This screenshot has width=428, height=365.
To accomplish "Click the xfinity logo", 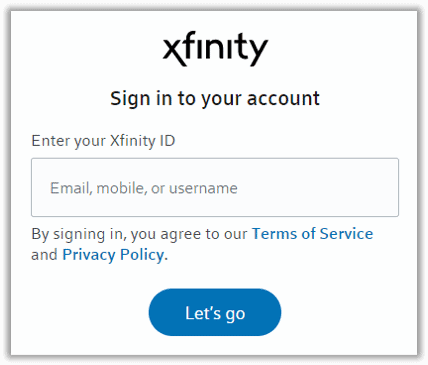I will [215, 49].
